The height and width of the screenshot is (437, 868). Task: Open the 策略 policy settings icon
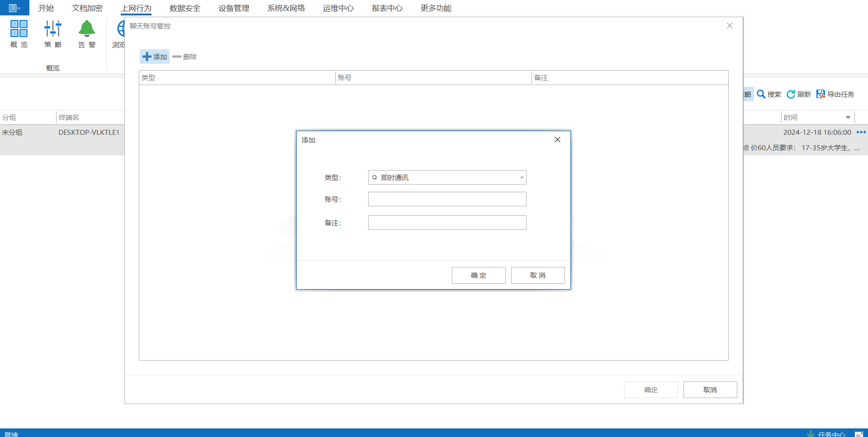[x=52, y=29]
